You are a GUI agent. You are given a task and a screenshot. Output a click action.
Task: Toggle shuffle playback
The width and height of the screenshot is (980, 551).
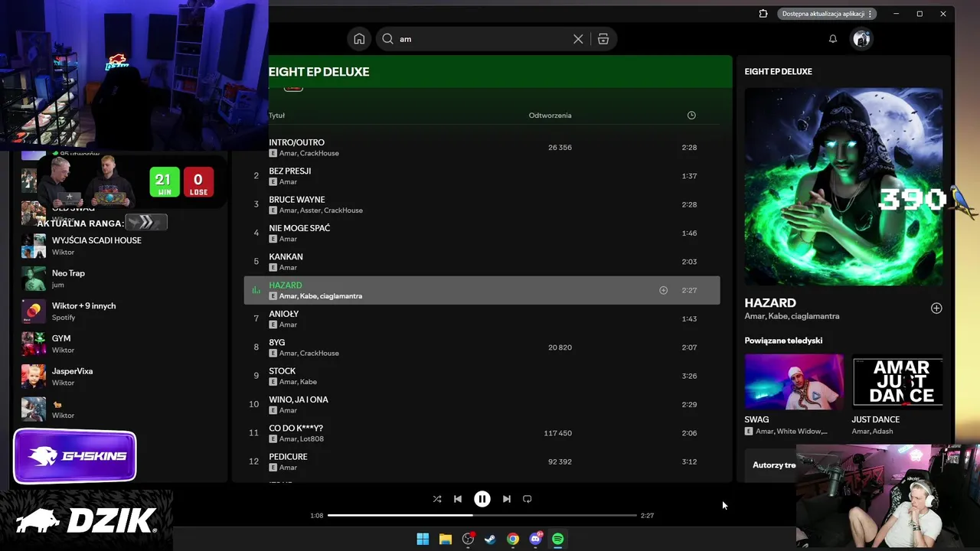click(x=437, y=499)
